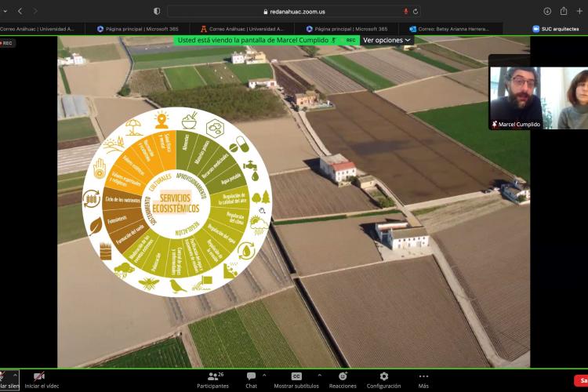Click the Marcel Cumplido name label

point(516,124)
